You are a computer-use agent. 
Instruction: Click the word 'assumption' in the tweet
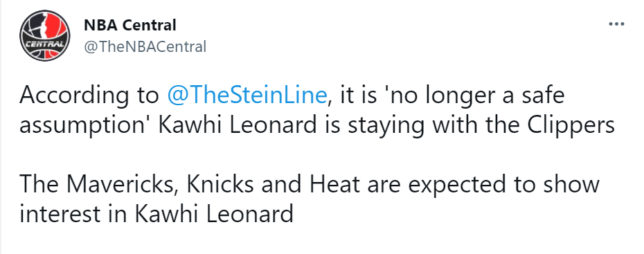tap(85, 127)
